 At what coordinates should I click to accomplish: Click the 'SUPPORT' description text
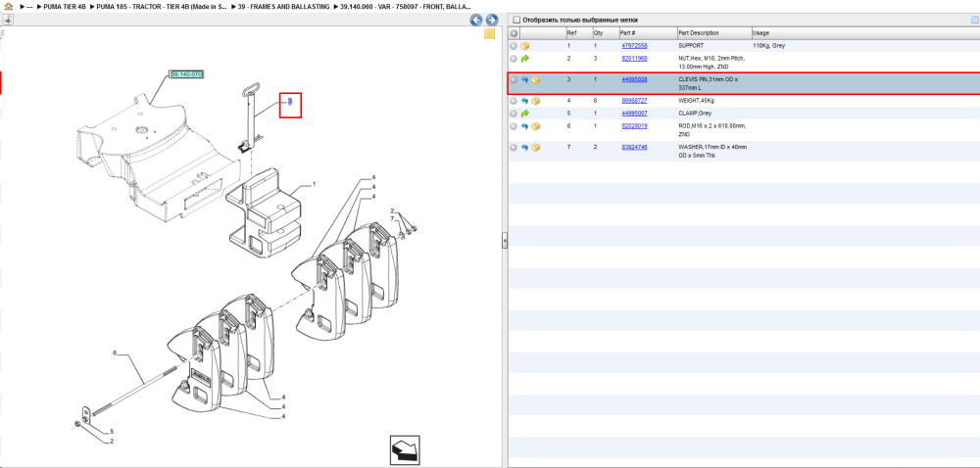[691, 46]
